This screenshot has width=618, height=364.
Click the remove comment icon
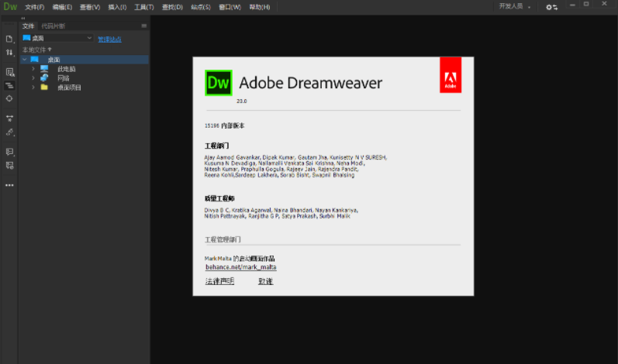(9, 165)
